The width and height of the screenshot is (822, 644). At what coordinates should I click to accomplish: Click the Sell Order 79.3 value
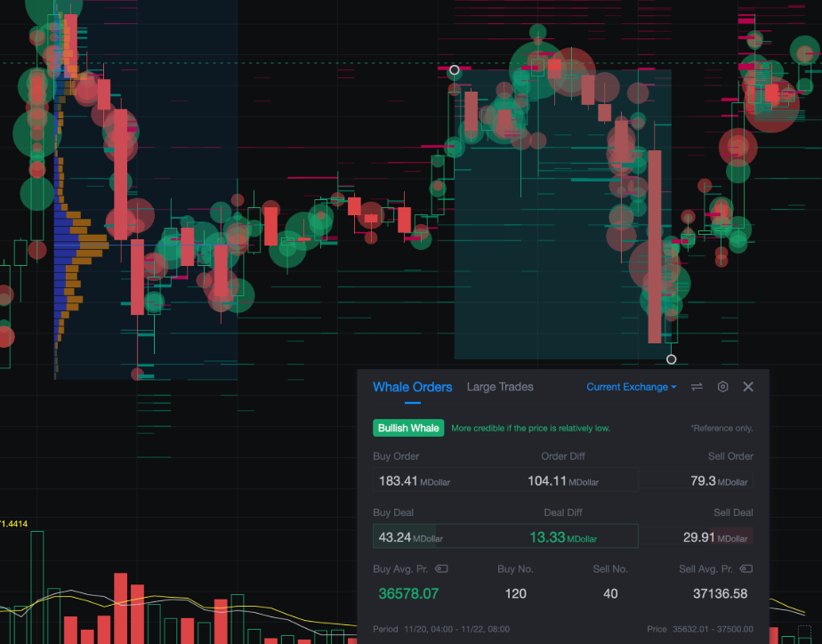tap(703, 481)
